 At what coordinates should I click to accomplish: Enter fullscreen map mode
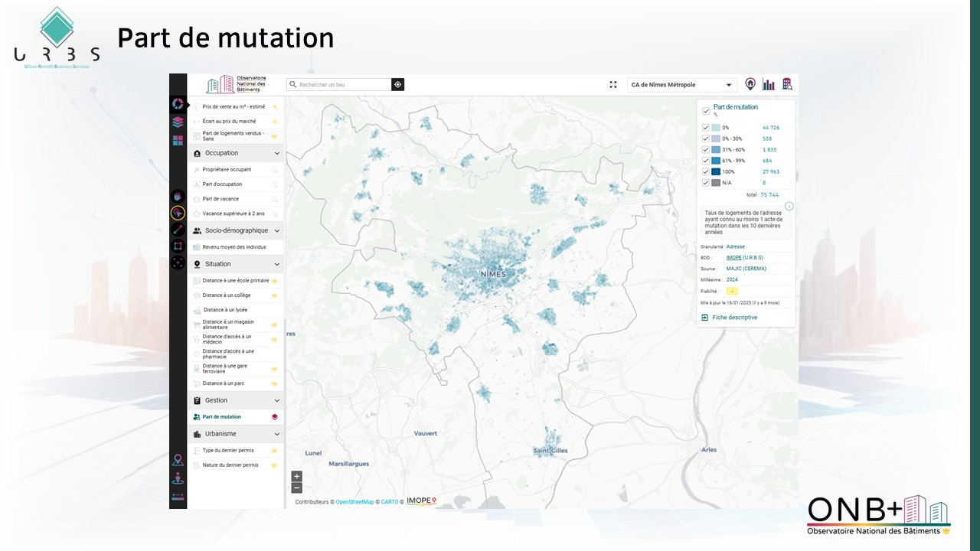(613, 85)
